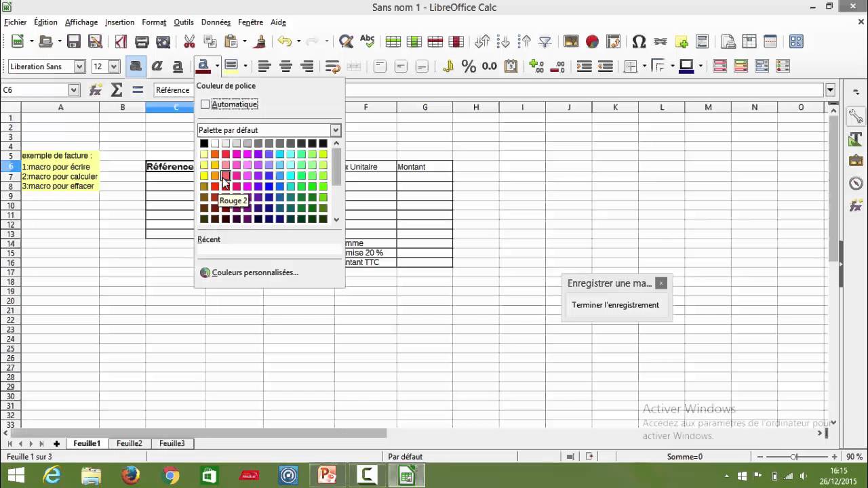Click Terminer l'enregistrement button
The height and width of the screenshot is (488, 868).
click(x=615, y=305)
